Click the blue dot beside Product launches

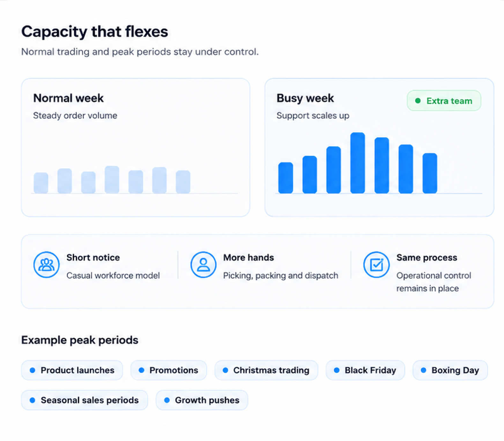coord(32,370)
